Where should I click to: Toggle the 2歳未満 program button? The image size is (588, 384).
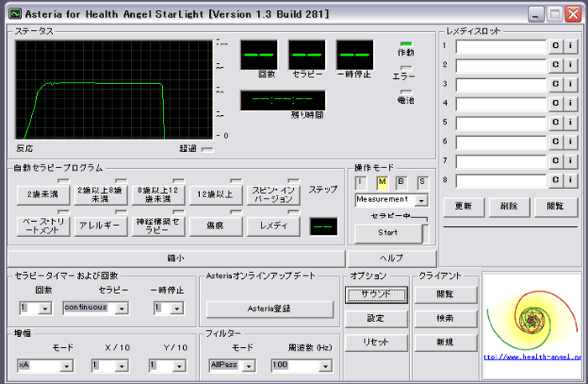click(41, 194)
